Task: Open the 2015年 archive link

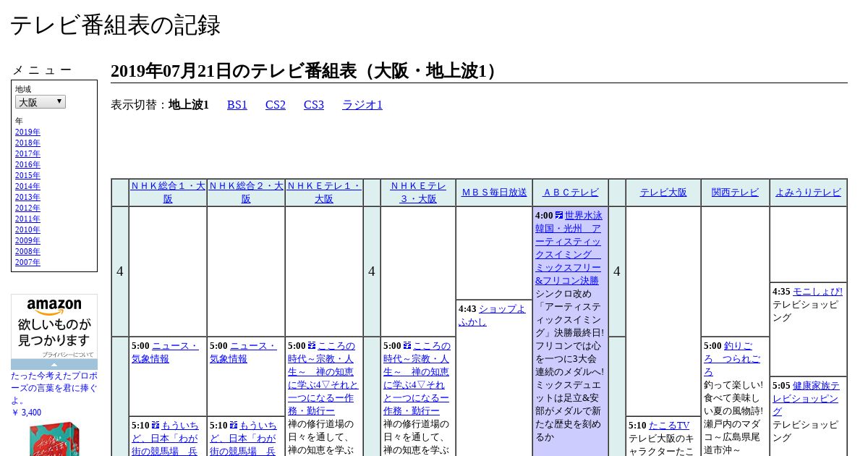Action: click(x=27, y=176)
